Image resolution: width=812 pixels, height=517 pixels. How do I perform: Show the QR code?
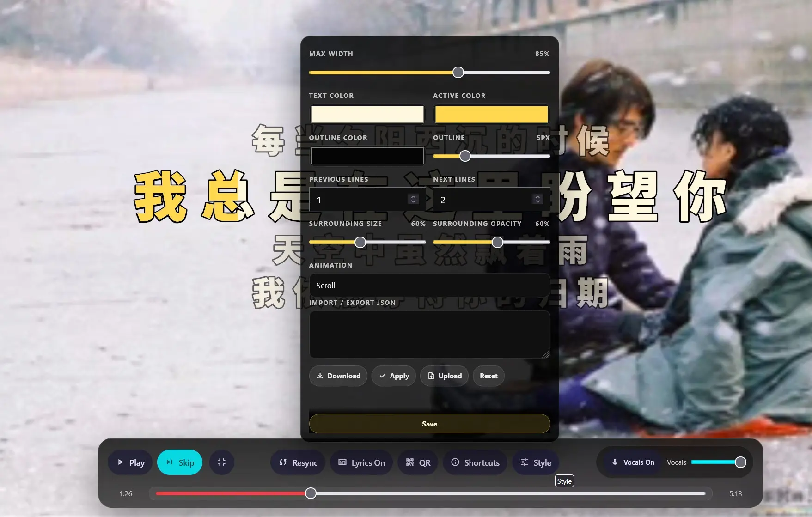point(418,462)
